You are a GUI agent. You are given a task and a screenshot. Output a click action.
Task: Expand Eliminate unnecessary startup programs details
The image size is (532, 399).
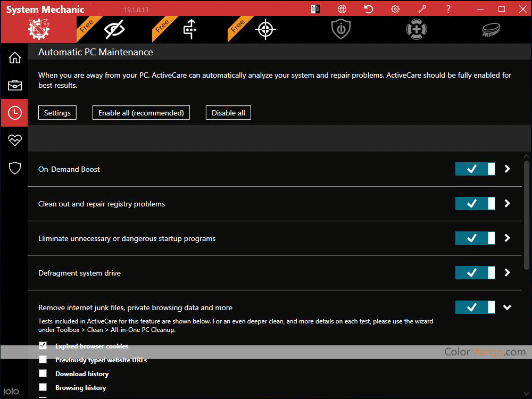(x=507, y=238)
